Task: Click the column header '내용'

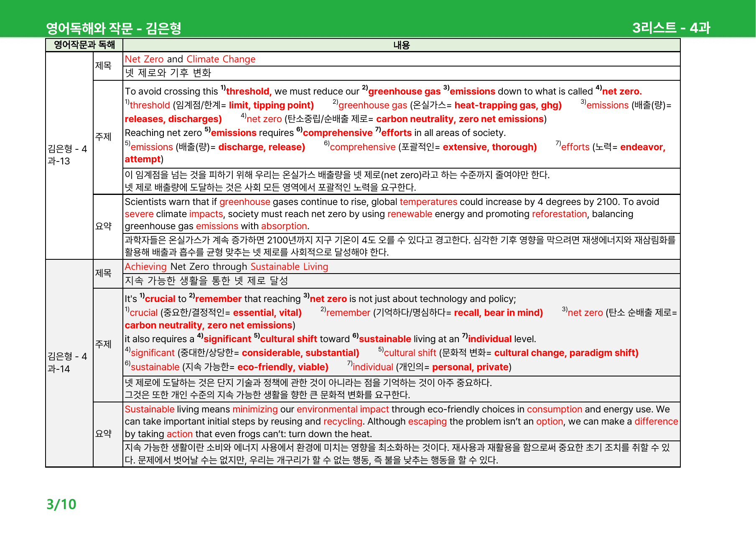Action: (401, 45)
